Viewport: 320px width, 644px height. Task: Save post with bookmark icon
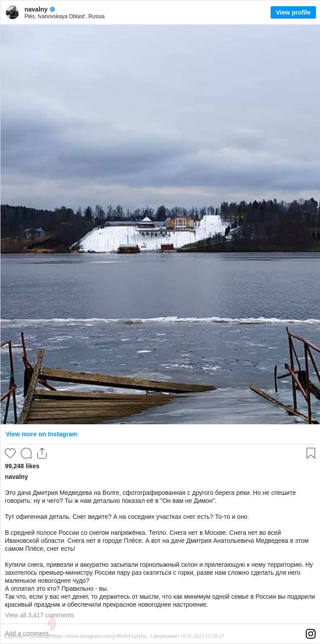[x=311, y=453]
